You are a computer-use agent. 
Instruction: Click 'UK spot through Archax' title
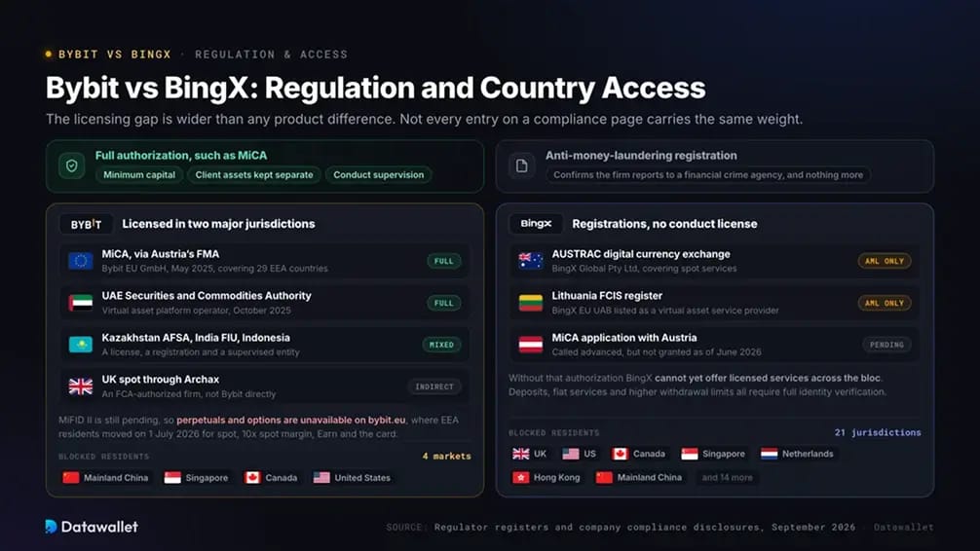(x=161, y=380)
